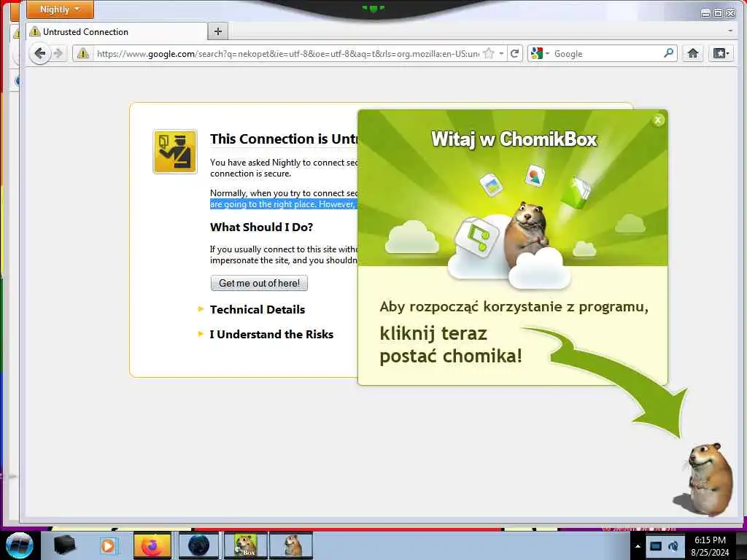Select the Untrusted Connection tab
This screenshot has width=747, height=560.
tap(117, 32)
